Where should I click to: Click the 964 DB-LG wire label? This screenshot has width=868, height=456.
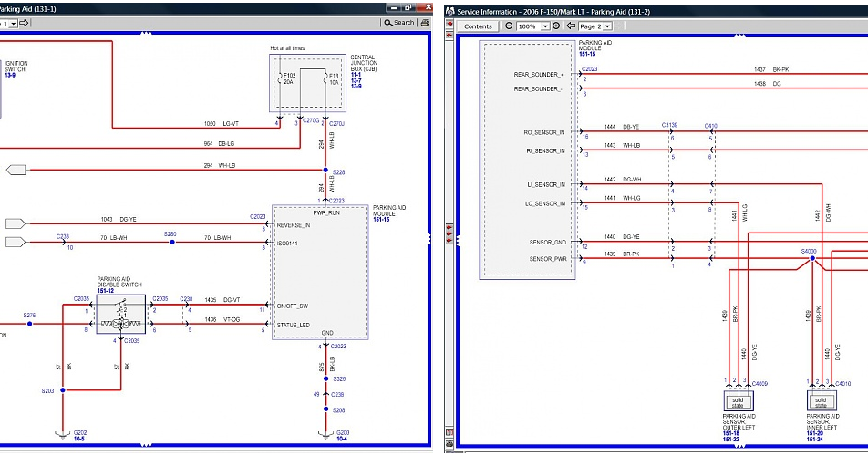pos(219,144)
